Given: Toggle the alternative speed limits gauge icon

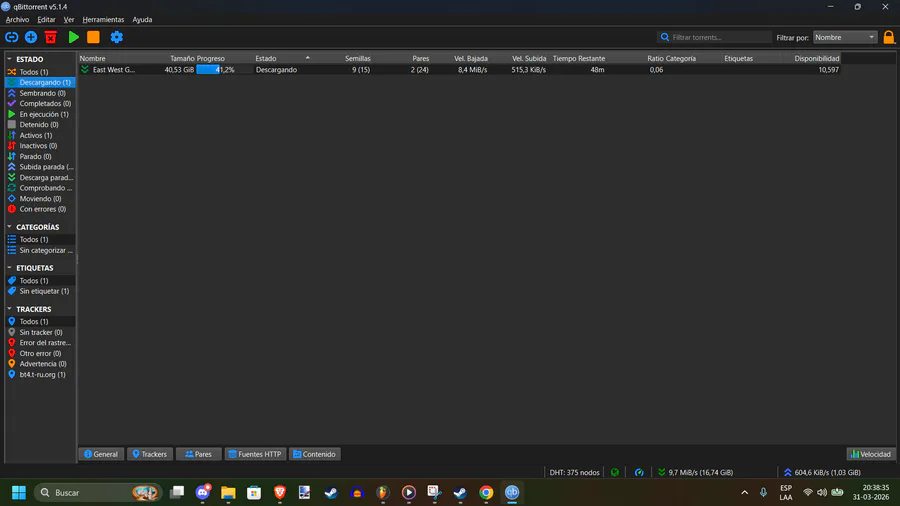Looking at the screenshot, I should point(639,472).
